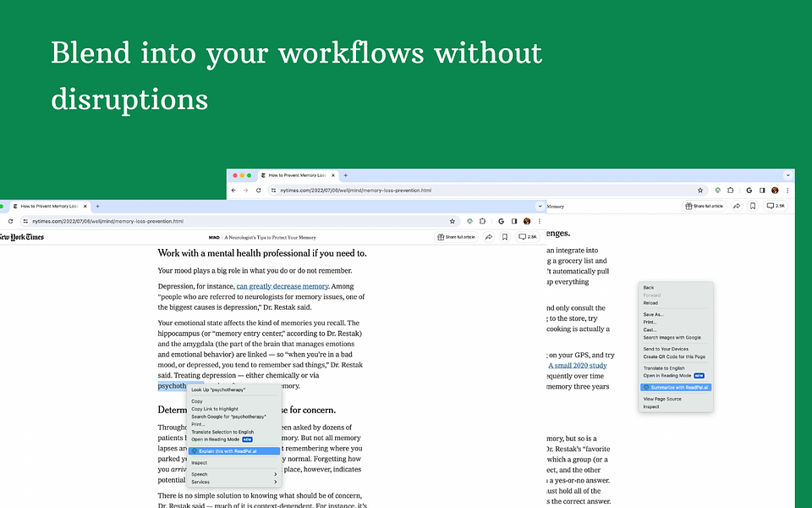Choose Search Google for "psychotherapy"
The width and height of the screenshot is (812, 508).
click(x=233, y=417)
